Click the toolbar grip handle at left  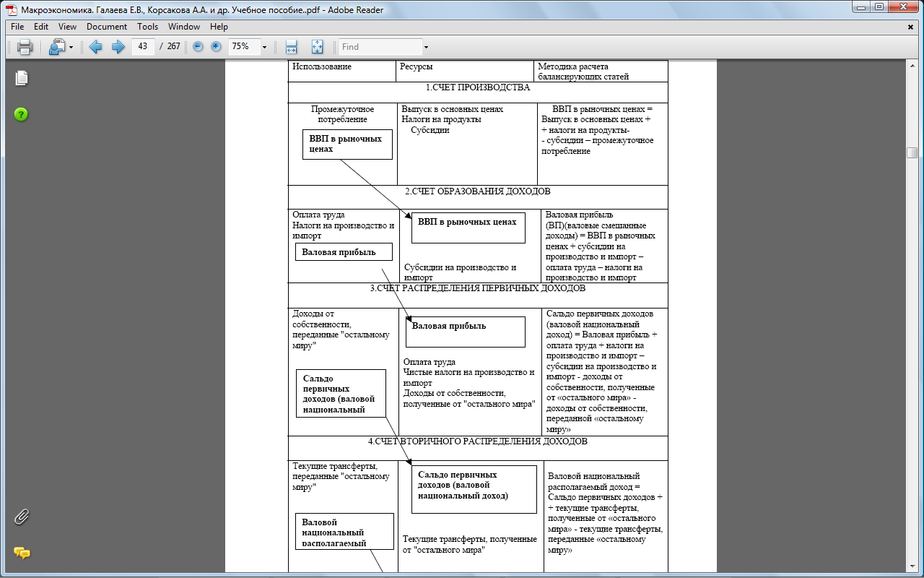(x=9, y=47)
